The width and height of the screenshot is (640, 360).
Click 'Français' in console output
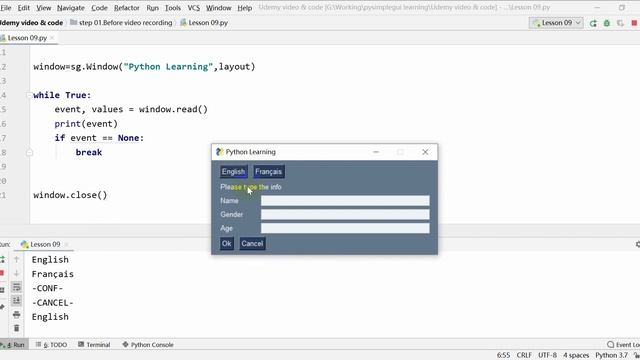53,274
